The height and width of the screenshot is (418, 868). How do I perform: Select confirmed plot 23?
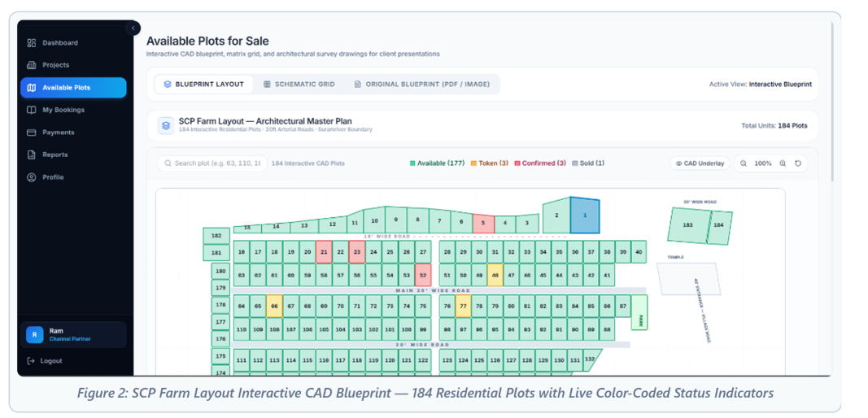(357, 251)
